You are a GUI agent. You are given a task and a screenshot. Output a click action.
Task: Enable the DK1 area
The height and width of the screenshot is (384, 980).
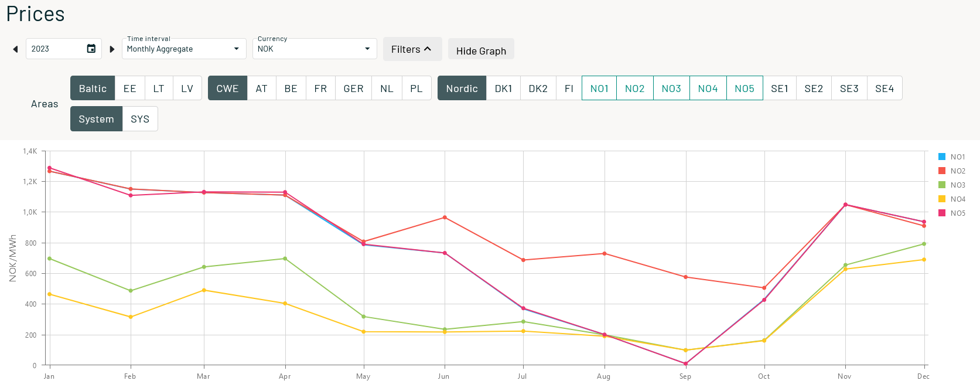tap(503, 89)
